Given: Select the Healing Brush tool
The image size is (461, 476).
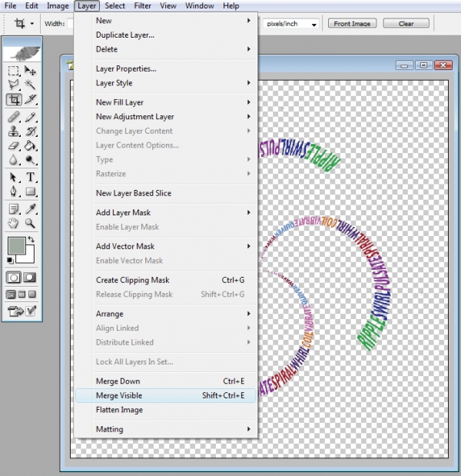Looking at the screenshot, I should pyautogui.click(x=13, y=117).
